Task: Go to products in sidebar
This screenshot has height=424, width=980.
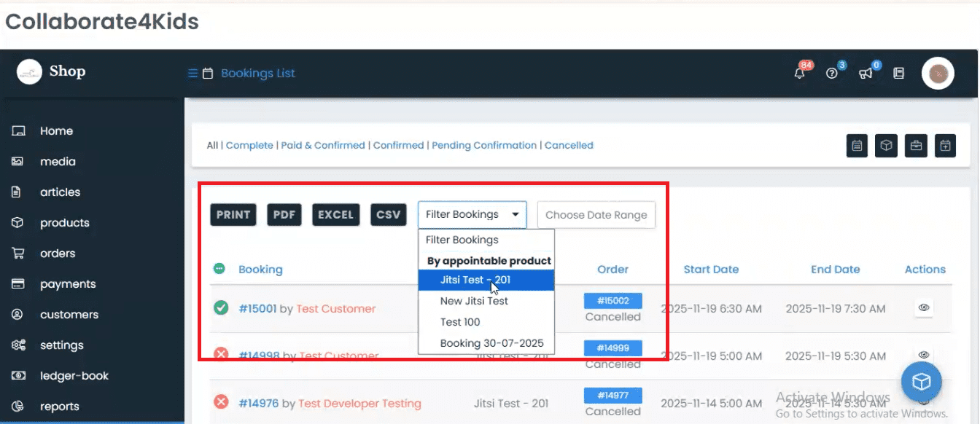Action: click(64, 223)
